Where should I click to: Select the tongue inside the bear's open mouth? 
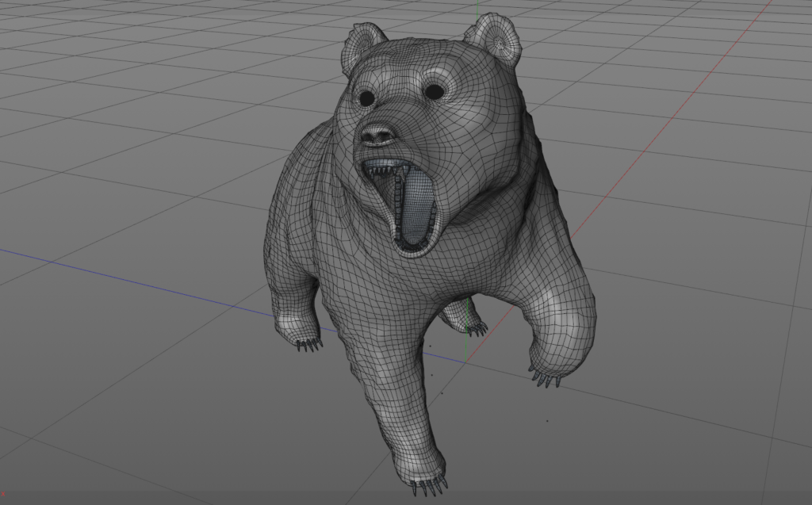(418, 210)
